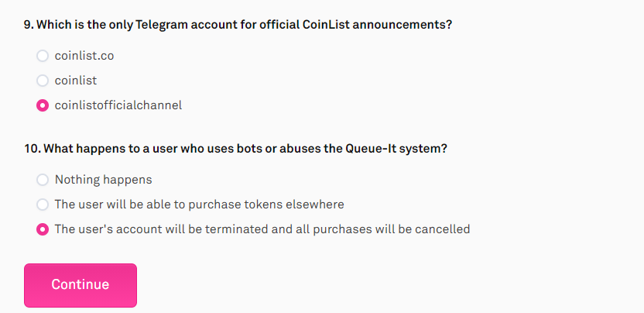Pick the "purchase tokens elsewhere" radio circle
644x313 pixels.
[43, 205]
